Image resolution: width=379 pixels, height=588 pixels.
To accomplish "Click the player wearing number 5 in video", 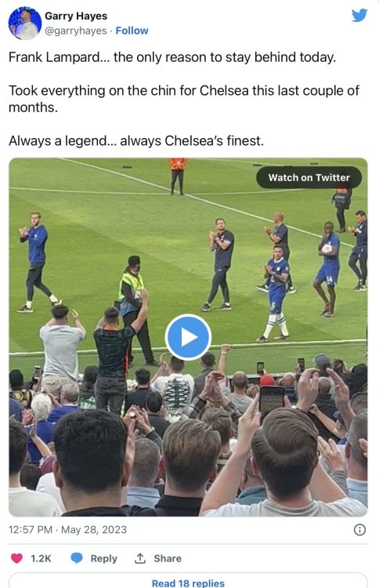I will point(276,293).
